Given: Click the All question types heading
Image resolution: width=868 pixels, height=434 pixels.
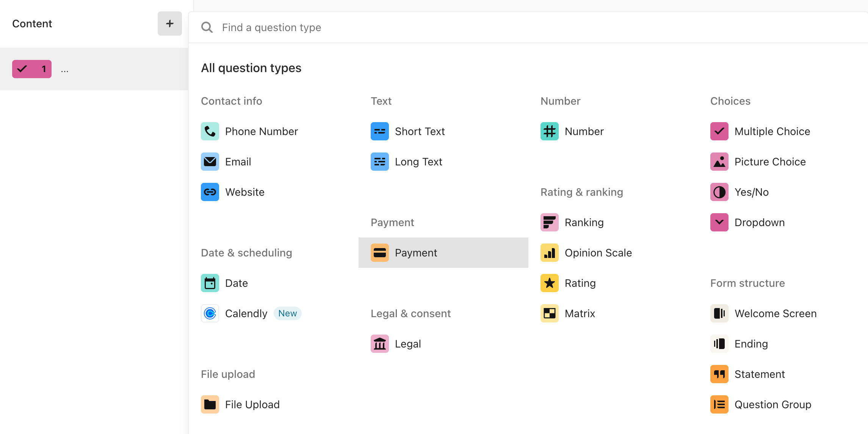Looking at the screenshot, I should (251, 68).
